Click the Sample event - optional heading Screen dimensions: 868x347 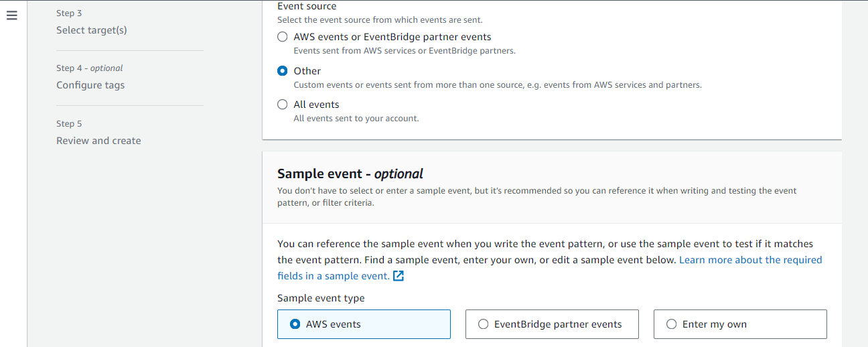[x=350, y=174]
